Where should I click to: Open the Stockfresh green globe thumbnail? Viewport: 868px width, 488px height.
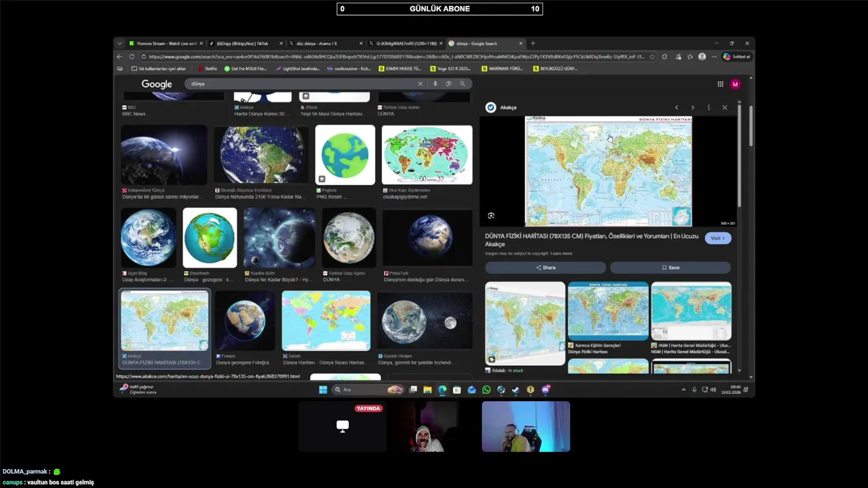(210, 238)
